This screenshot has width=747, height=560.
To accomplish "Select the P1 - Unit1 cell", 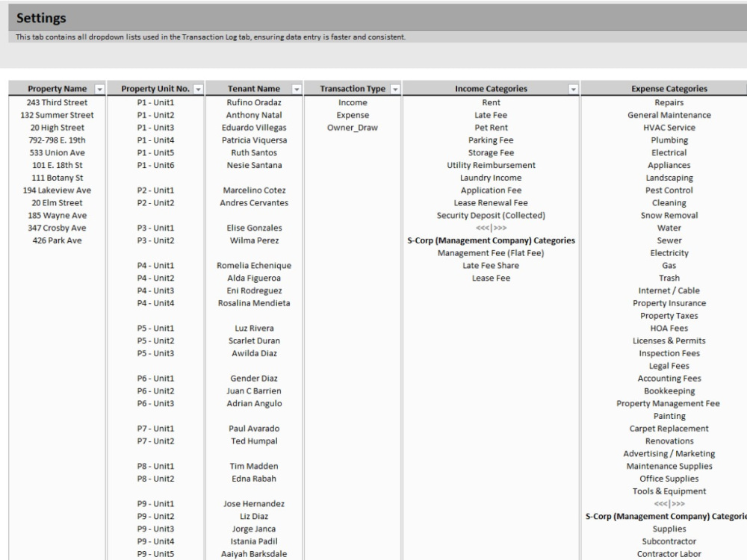I will (156, 102).
